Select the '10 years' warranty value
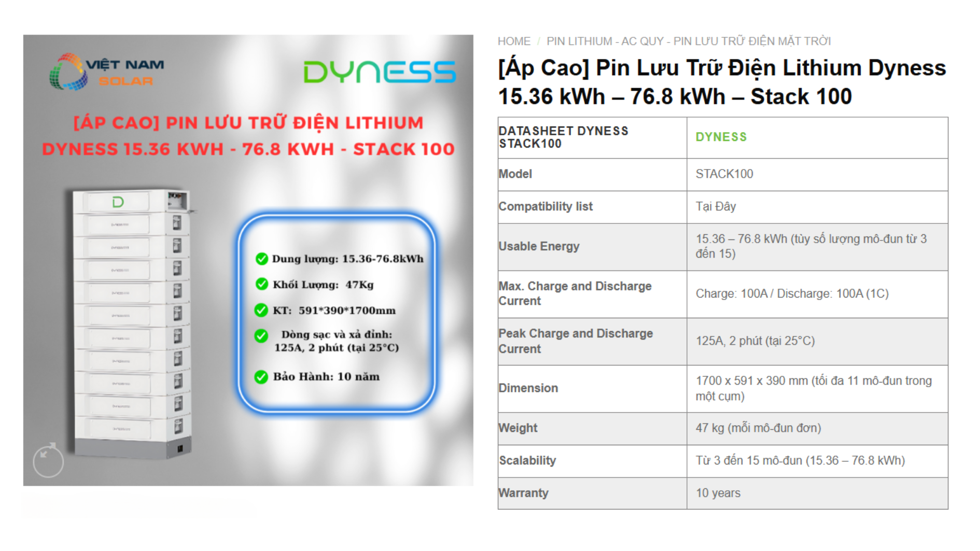Image resolution: width=980 pixels, height=551 pixels. pos(718,493)
